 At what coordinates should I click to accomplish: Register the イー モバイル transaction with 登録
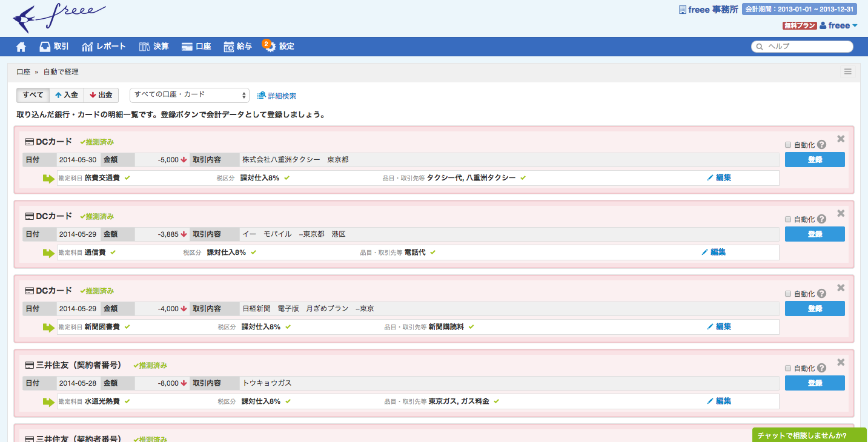point(815,234)
